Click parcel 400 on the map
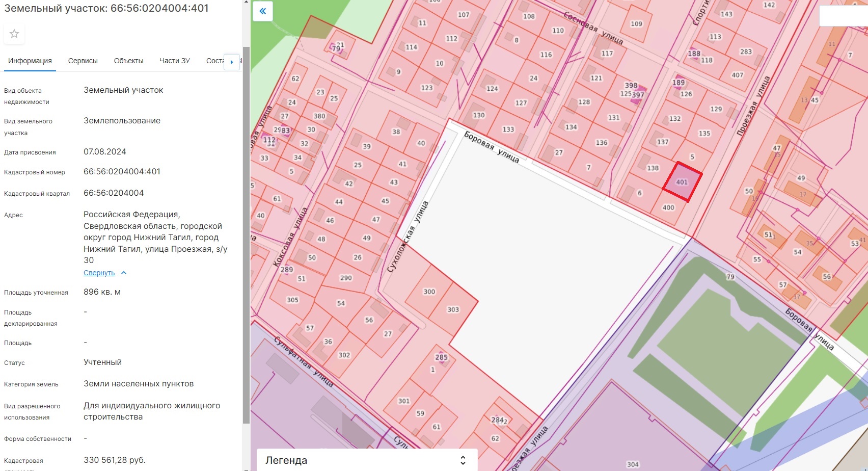Viewport: 868px width, 471px height. [x=668, y=207]
